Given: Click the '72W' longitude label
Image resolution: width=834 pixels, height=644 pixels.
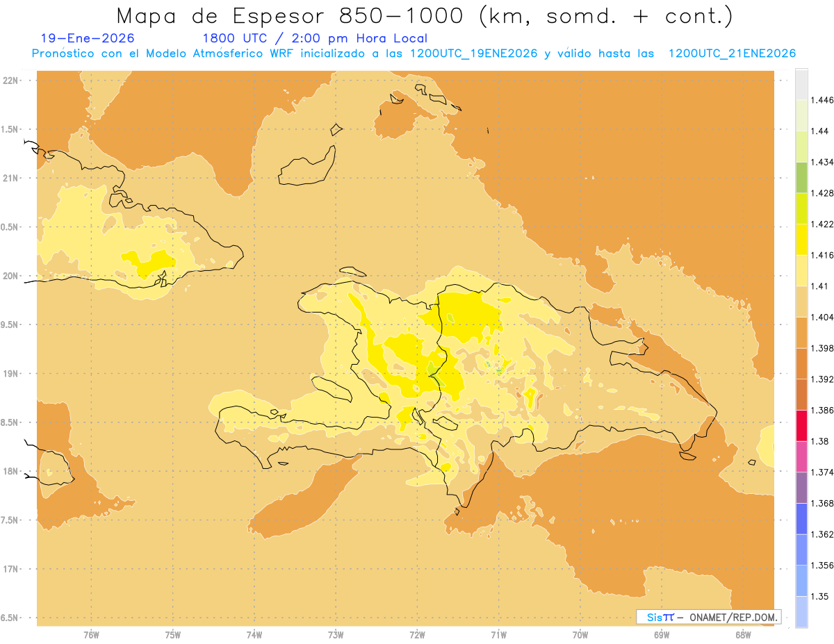Looking at the screenshot, I should point(417,634).
